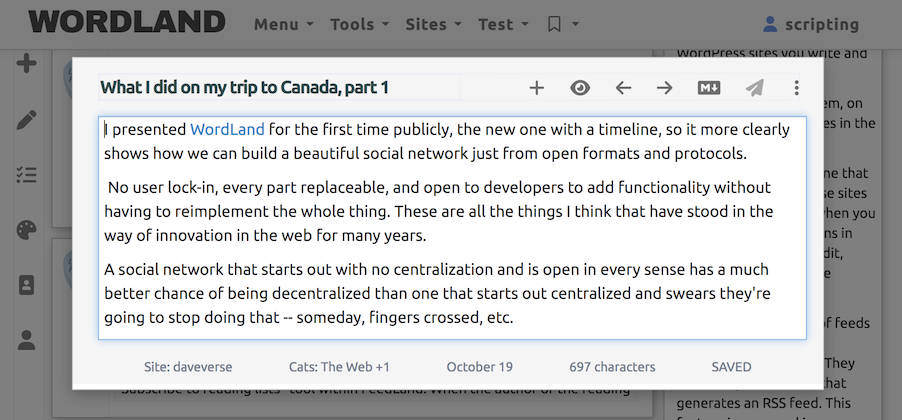The image size is (902, 420).
Task: Click the plus icon in the editor toolbar
Action: coord(537,88)
